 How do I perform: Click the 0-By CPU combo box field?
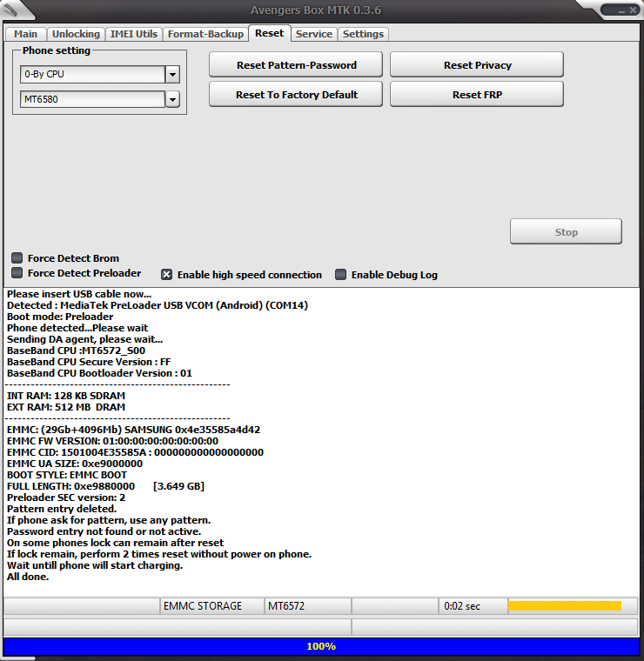click(93, 74)
